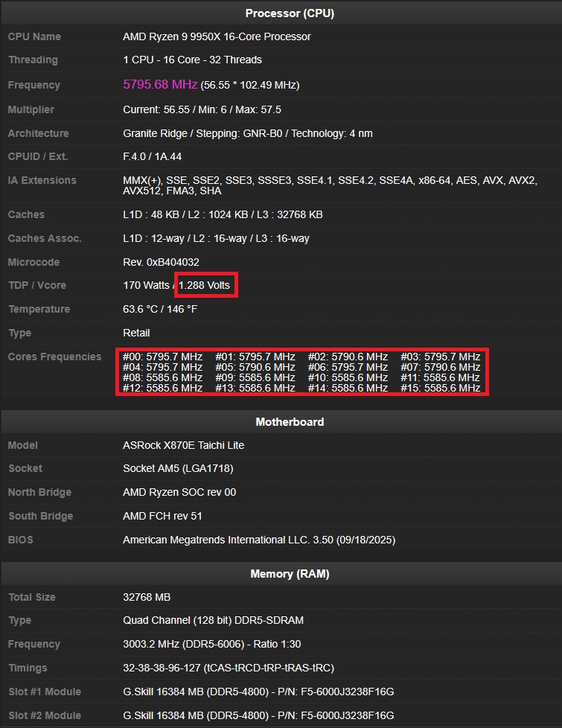This screenshot has height=728, width=562.
Task: Click the CPU Name row label
Action: tap(34, 36)
